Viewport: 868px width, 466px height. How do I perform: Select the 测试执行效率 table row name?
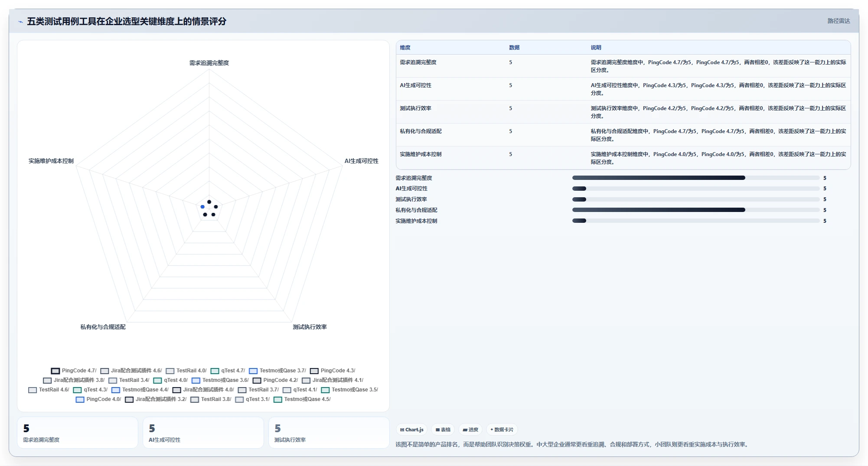pyautogui.click(x=415, y=108)
